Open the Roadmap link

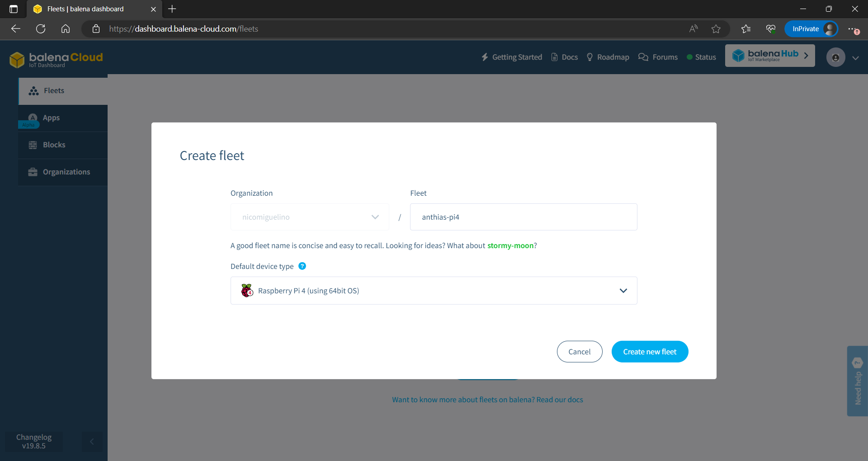pyautogui.click(x=608, y=57)
